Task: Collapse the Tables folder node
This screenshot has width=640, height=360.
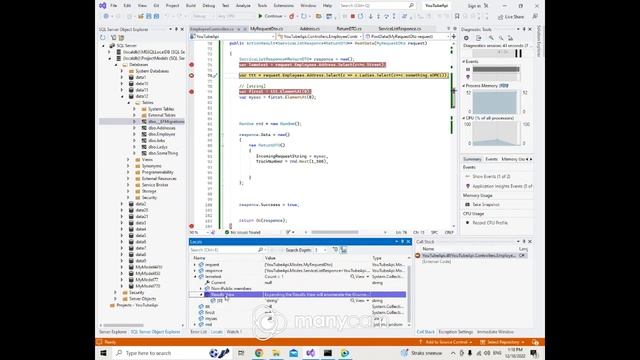Action: [128, 103]
